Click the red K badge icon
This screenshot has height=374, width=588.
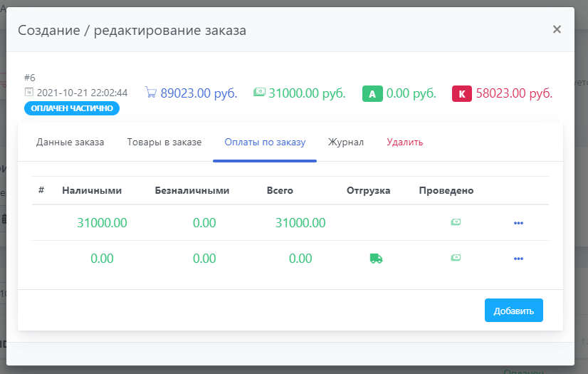tap(462, 93)
